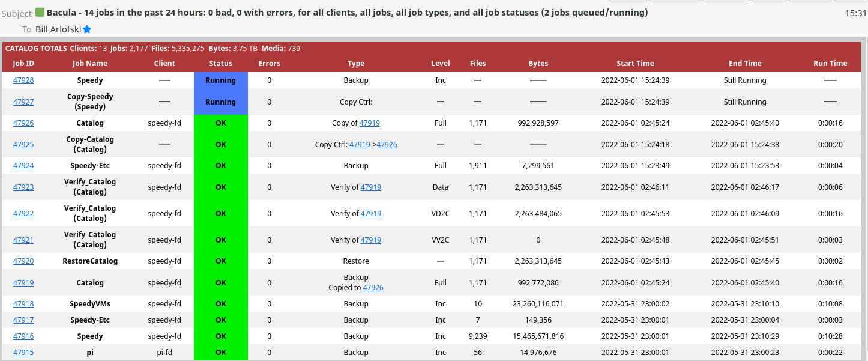Click the CATALOG TOTALS summary line
Viewport: 868px width, 361px height.
[x=152, y=49]
